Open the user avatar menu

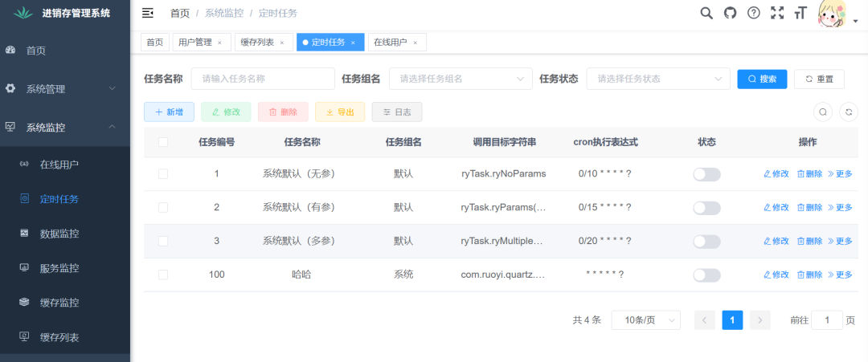[x=833, y=14]
